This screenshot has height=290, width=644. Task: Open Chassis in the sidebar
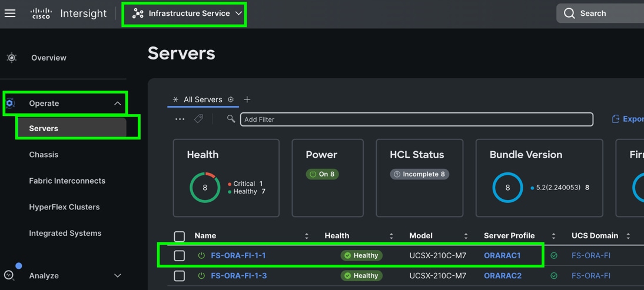point(44,155)
